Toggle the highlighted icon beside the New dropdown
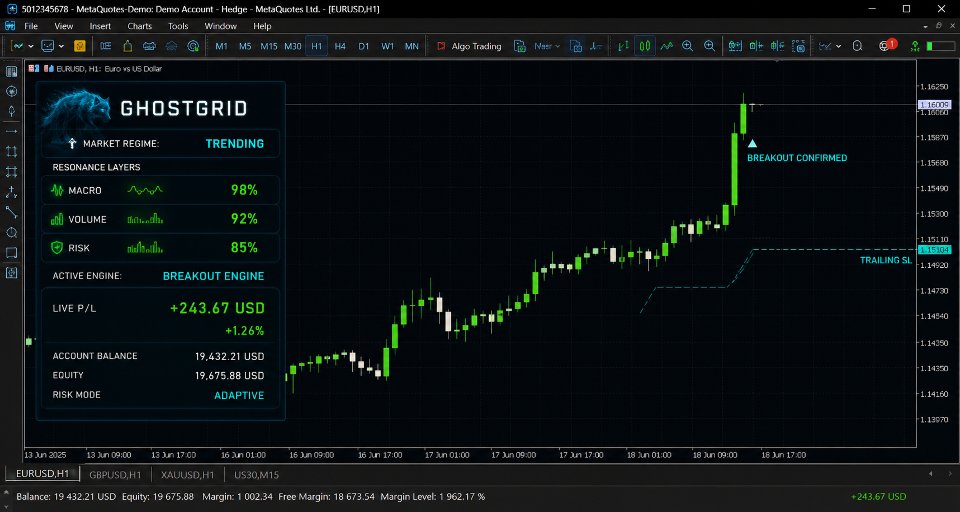960x512 pixels. [576, 46]
